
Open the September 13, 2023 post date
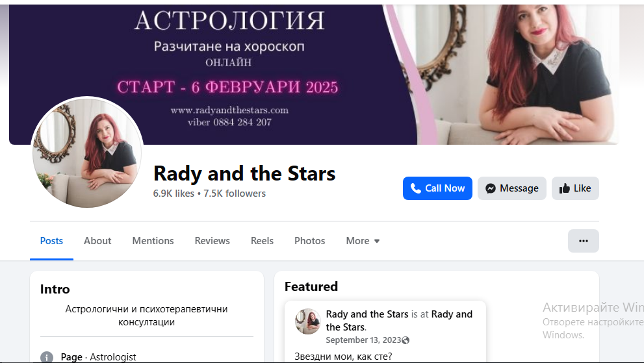(363, 340)
